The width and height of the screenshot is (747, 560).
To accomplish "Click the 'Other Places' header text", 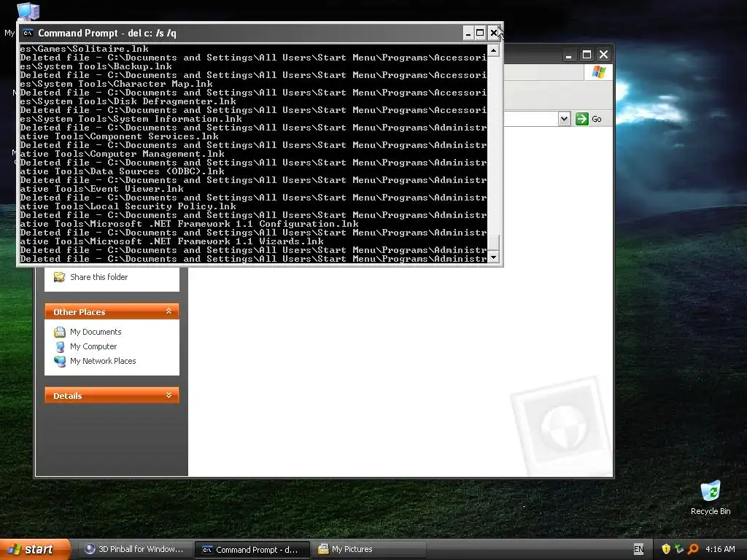I will (79, 312).
